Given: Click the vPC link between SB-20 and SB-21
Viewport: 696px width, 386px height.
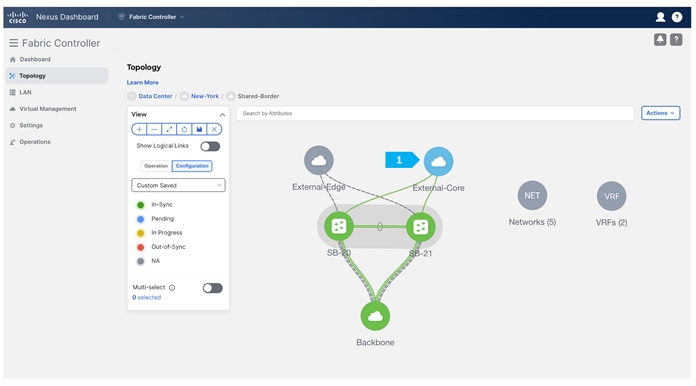Looking at the screenshot, I should click(x=380, y=227).
